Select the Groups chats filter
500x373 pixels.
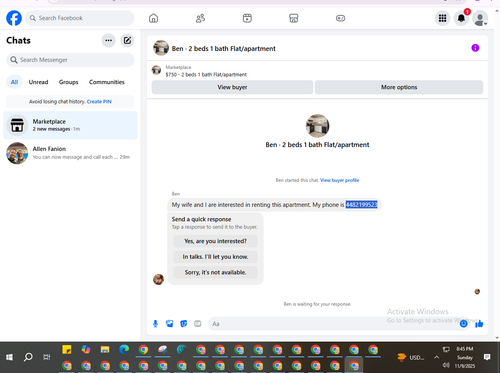[69, 82]
